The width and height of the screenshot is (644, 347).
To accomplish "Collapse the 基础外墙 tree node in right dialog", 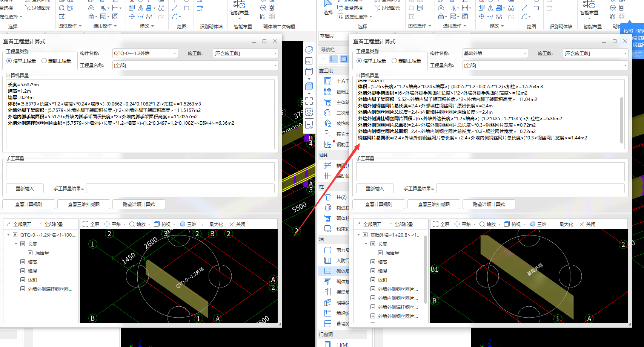I will [x=358, y=235].
